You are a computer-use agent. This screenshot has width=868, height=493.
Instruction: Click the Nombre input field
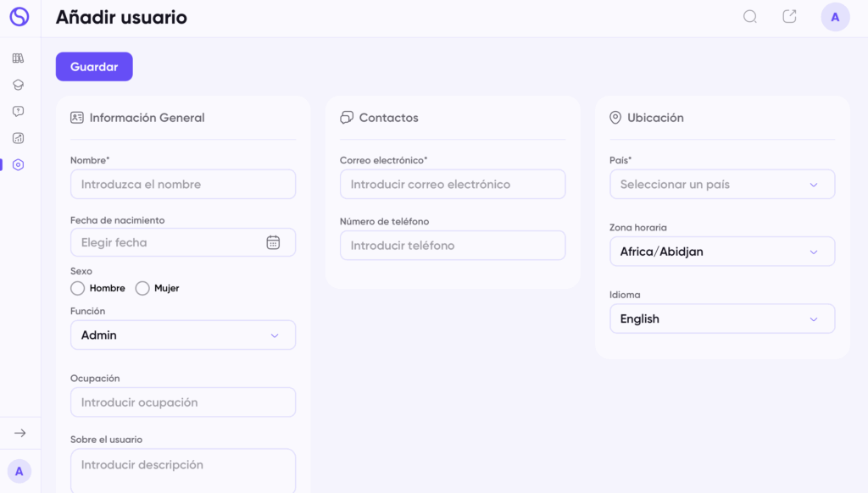point(183,185)
